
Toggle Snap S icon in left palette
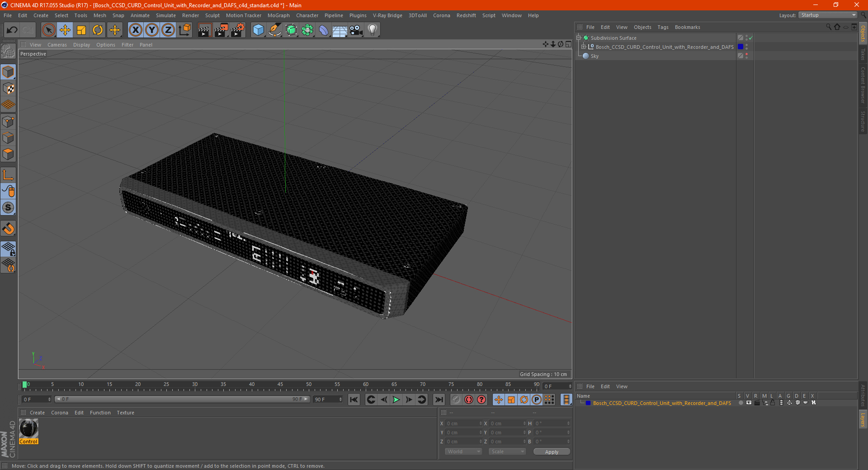[x=9, y=207]
